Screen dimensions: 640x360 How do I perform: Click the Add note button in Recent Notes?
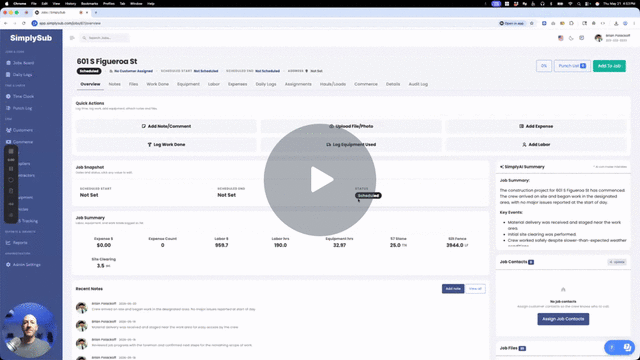click(x=453, y=289)
